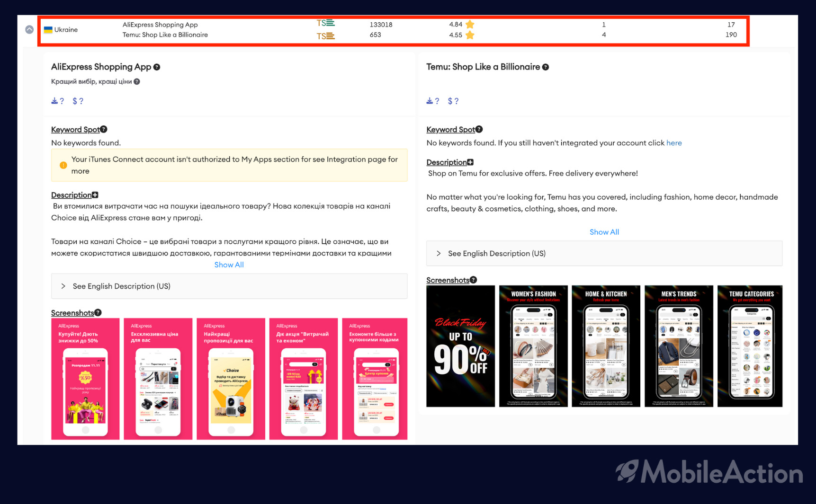Click 'Temu: Shop Like a Billionaire' in Ukraine row
Viewport: 816px width, 504px height.
[165, 35]
